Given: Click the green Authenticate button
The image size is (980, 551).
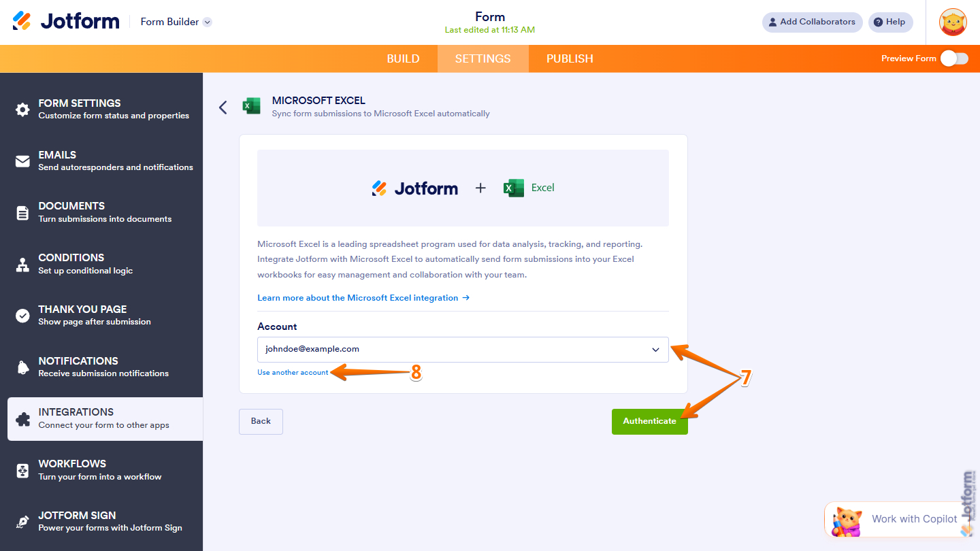Looking at the screenshot, I should (649, 421).
